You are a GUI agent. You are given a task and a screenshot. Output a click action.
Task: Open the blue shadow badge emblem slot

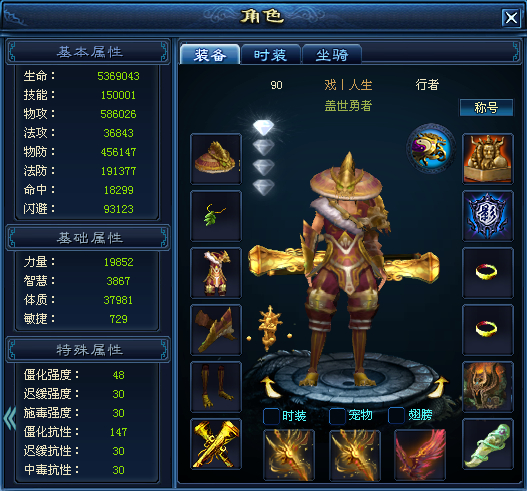pos(488,216)
